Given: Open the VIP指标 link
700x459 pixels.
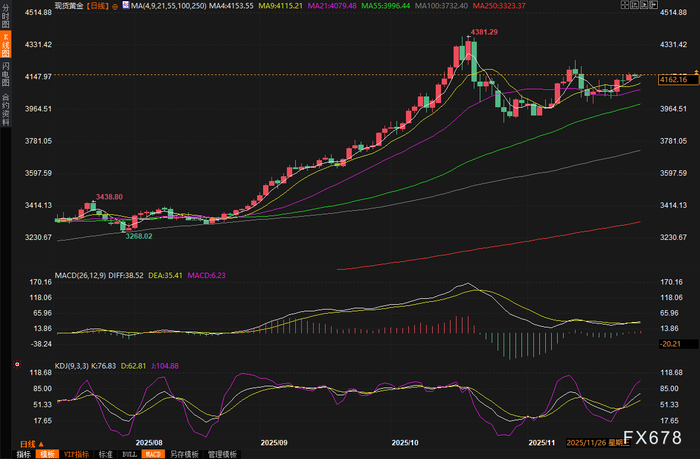Looking at the screenshot, I should tap(76, 454).
